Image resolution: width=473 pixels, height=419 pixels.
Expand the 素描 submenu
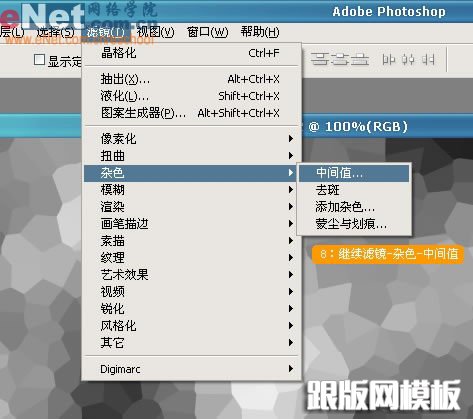point(191,241)
